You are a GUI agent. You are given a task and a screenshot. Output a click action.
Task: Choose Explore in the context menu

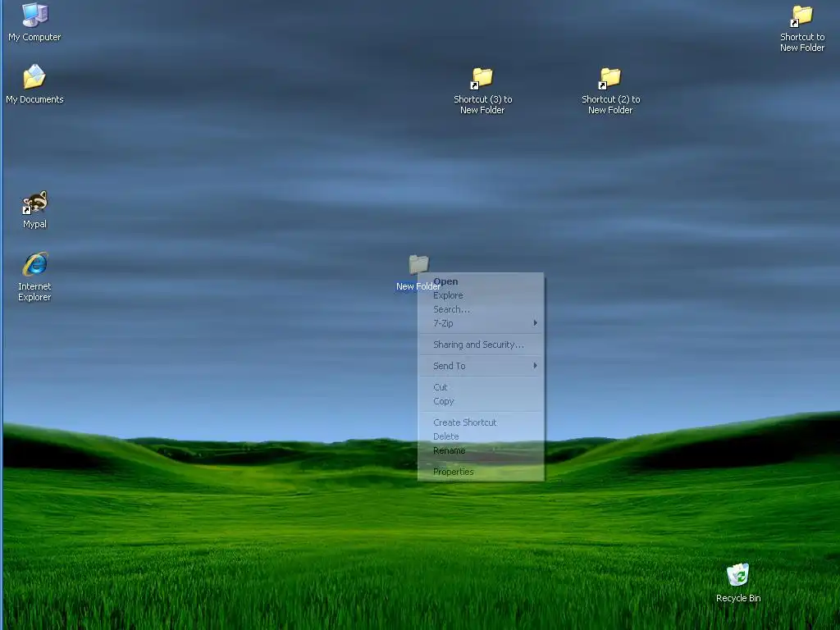point(481,295)
